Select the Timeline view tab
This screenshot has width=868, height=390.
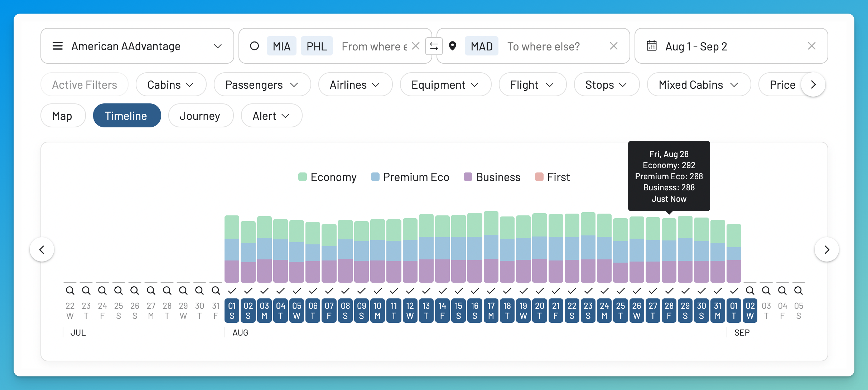pos(127,116)
